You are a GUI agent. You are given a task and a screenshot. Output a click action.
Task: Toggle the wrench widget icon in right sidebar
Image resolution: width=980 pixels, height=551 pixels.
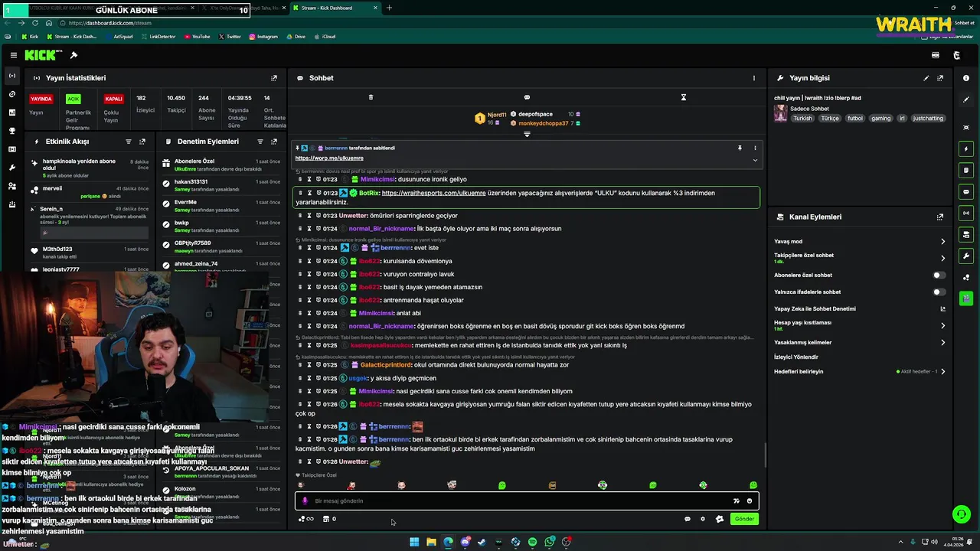966,256
